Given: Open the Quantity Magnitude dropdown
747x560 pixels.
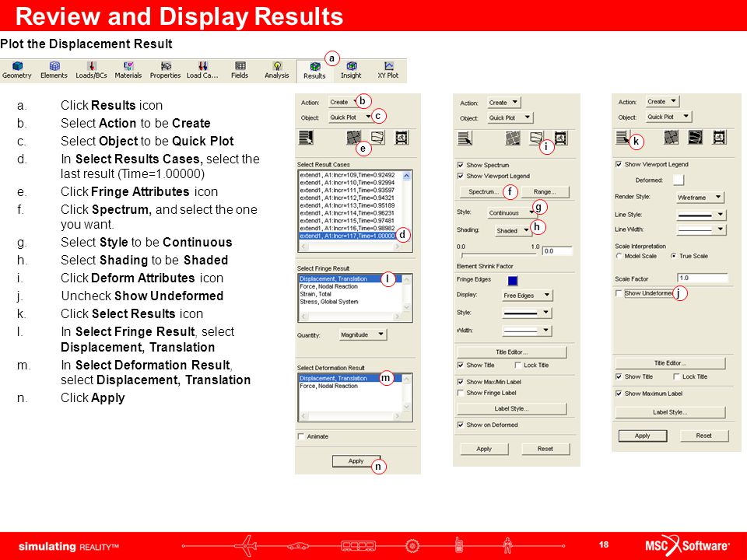Looking at the screenshot, I should click(x=363, y=334).
